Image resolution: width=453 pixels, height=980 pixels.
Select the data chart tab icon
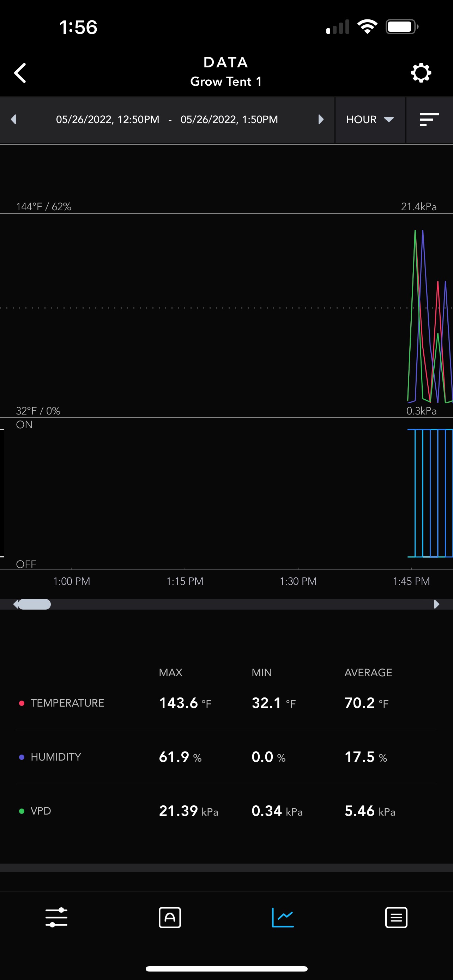click(283, 917)
